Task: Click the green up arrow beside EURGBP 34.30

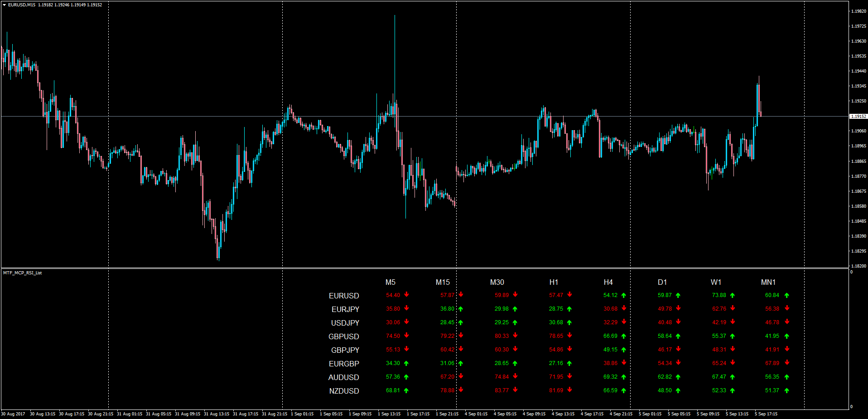Action: click(406, 363)
